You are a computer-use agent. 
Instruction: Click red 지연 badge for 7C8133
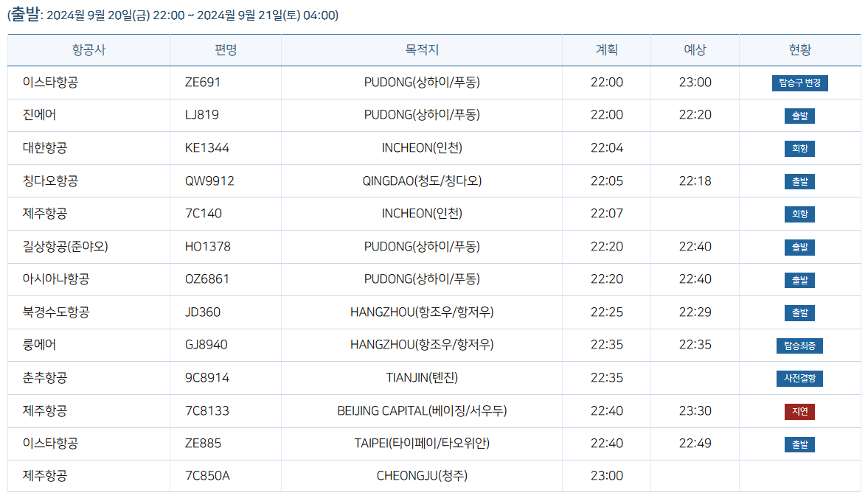click(x=800, y=411)
